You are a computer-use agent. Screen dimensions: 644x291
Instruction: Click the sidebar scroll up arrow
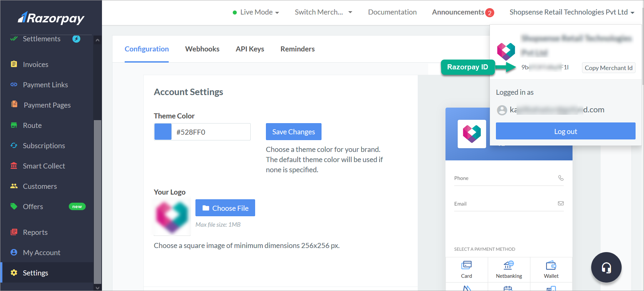pos(98,40)
